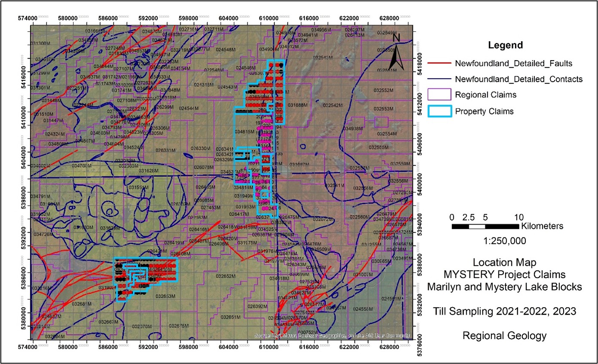Click claim label 032543M
The height and width of the screenshot is (364, 598).
[x=323, y=58]
